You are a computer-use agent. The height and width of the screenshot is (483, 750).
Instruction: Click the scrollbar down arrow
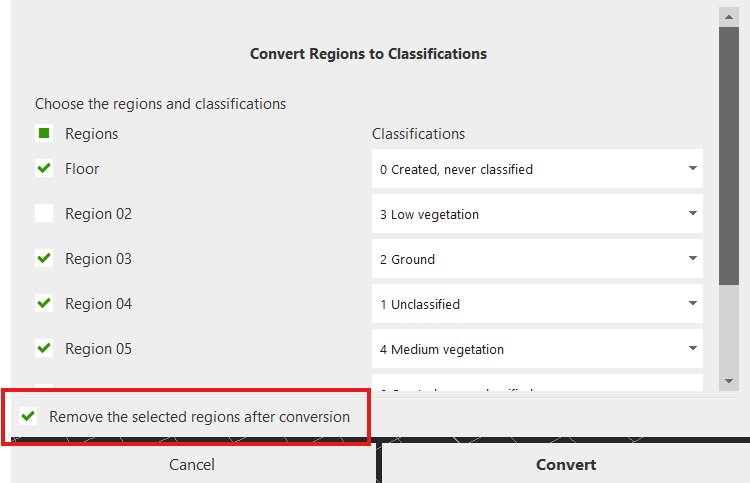(729, 381)
